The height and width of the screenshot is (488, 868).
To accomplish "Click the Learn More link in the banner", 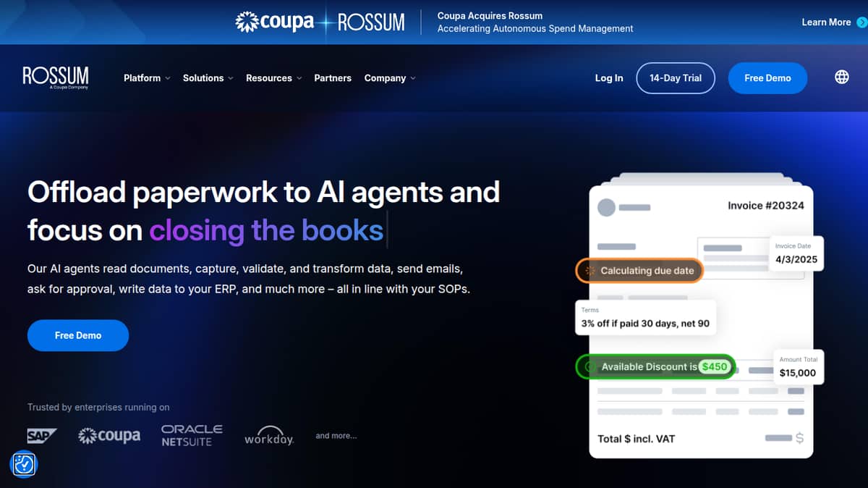I will click(x=826, y=22).
